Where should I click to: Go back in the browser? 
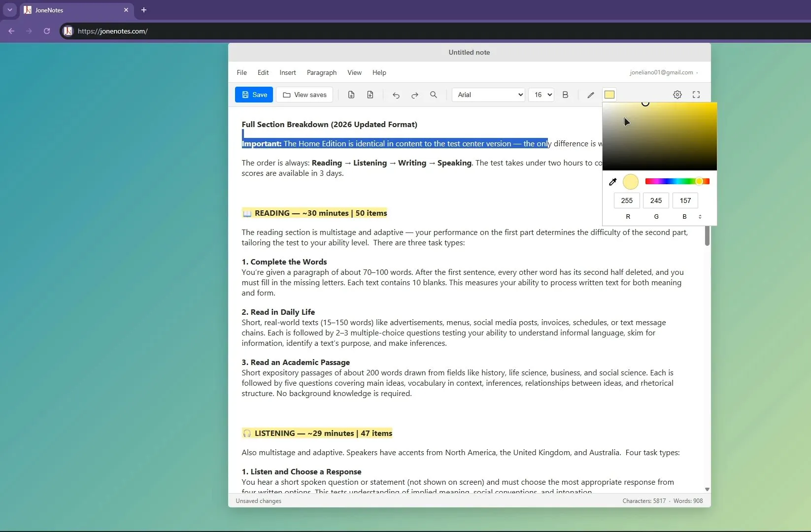coord(11,31)
